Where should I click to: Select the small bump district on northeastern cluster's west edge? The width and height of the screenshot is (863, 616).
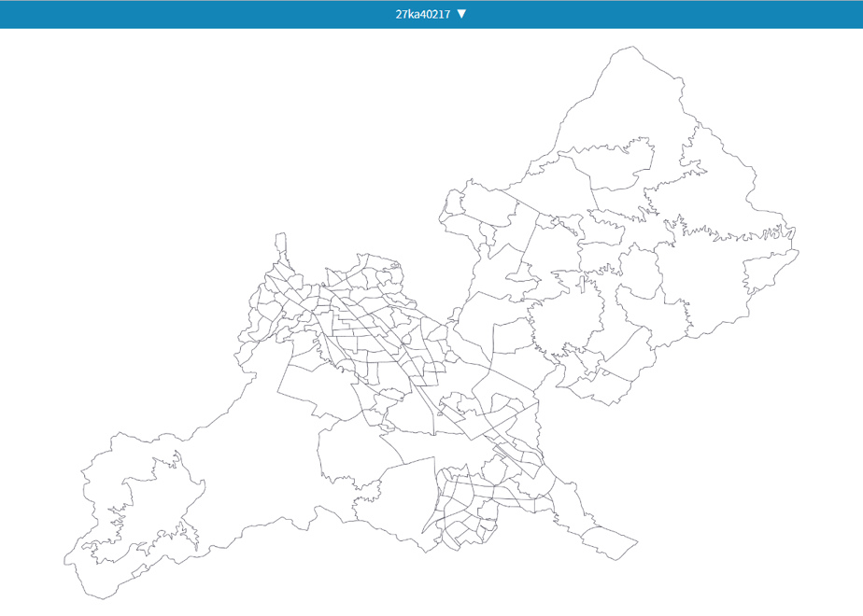[454, 202]
